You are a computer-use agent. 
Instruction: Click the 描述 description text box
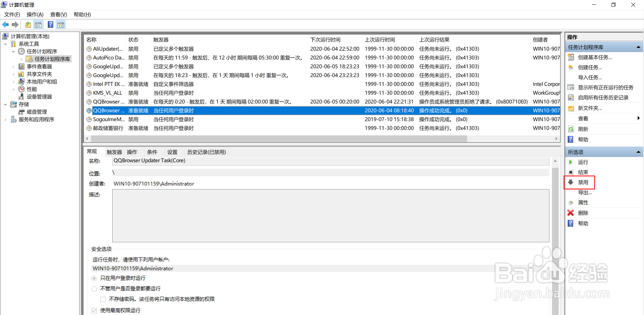331,216
